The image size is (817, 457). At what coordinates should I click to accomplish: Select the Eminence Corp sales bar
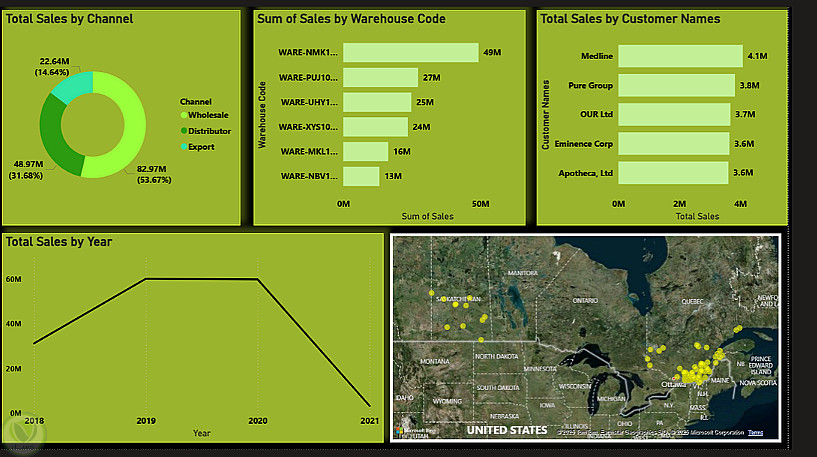(674, 143)
